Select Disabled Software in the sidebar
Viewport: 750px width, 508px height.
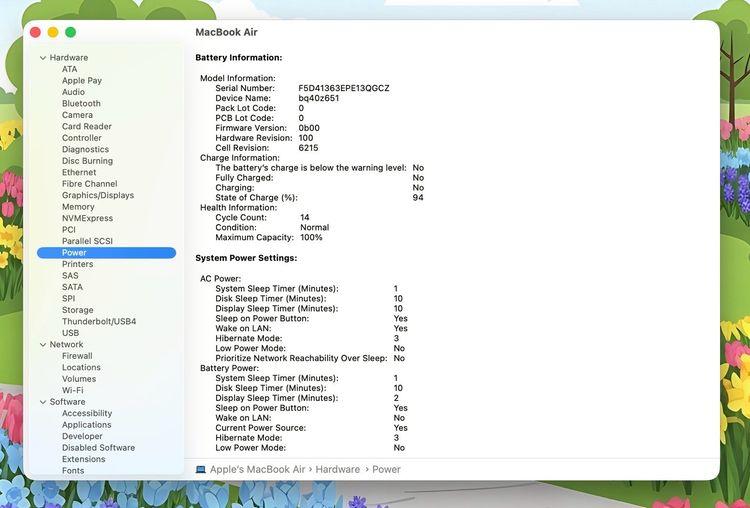(99, 448)
